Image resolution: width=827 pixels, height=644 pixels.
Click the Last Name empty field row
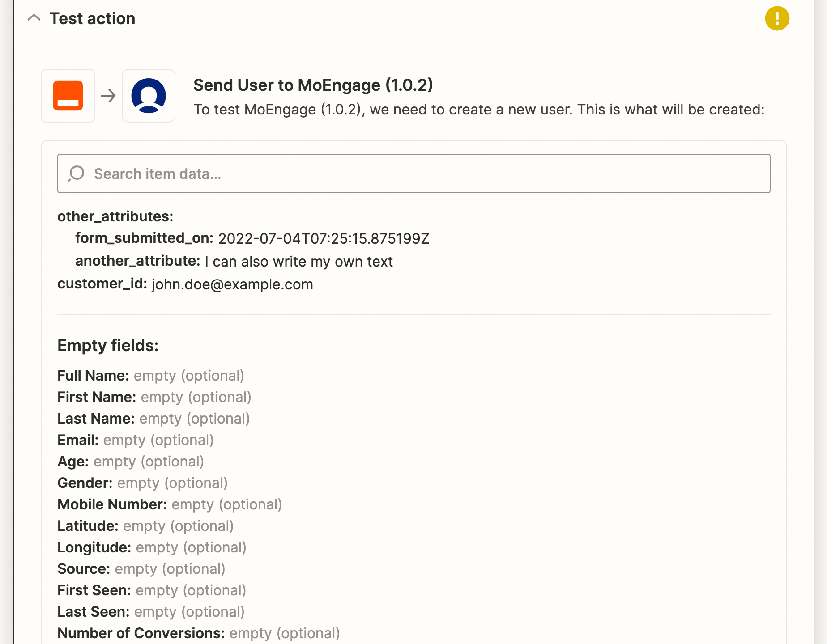(153, 419)
